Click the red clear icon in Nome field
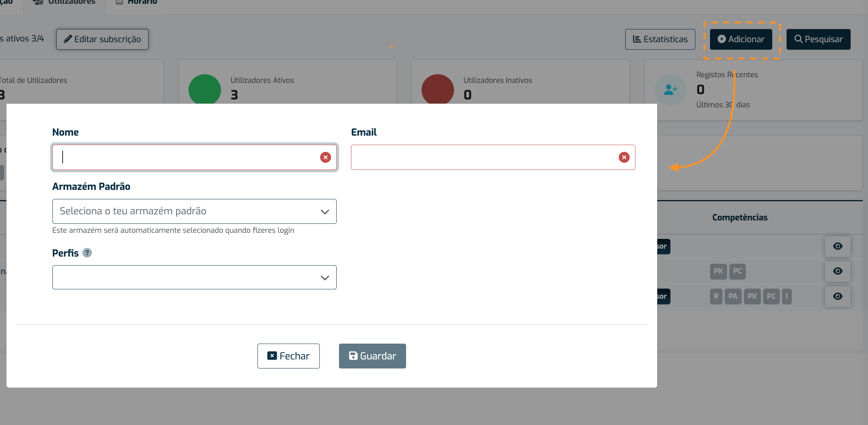 tap(325, 157)
